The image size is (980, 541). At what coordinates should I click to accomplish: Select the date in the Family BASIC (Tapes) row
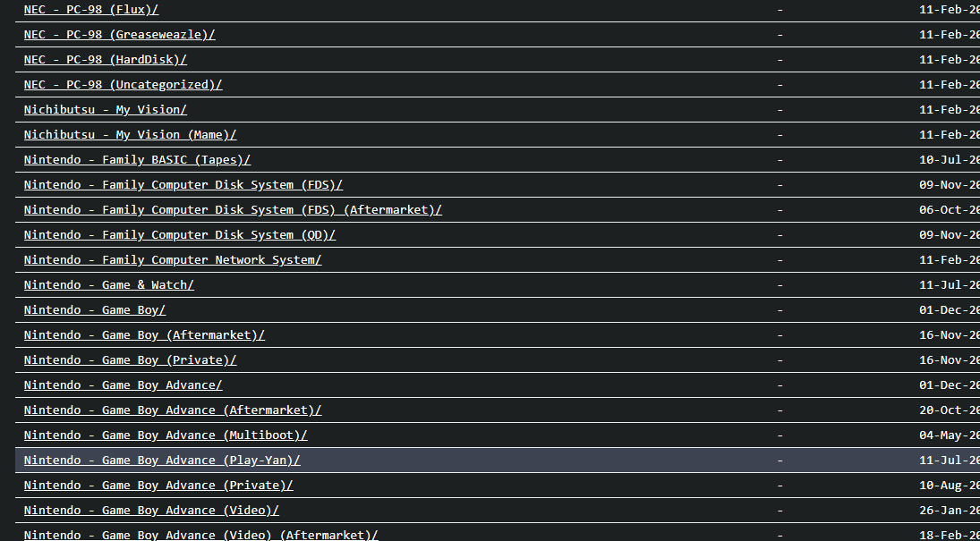pyautogui.click(x=950, y=159)
